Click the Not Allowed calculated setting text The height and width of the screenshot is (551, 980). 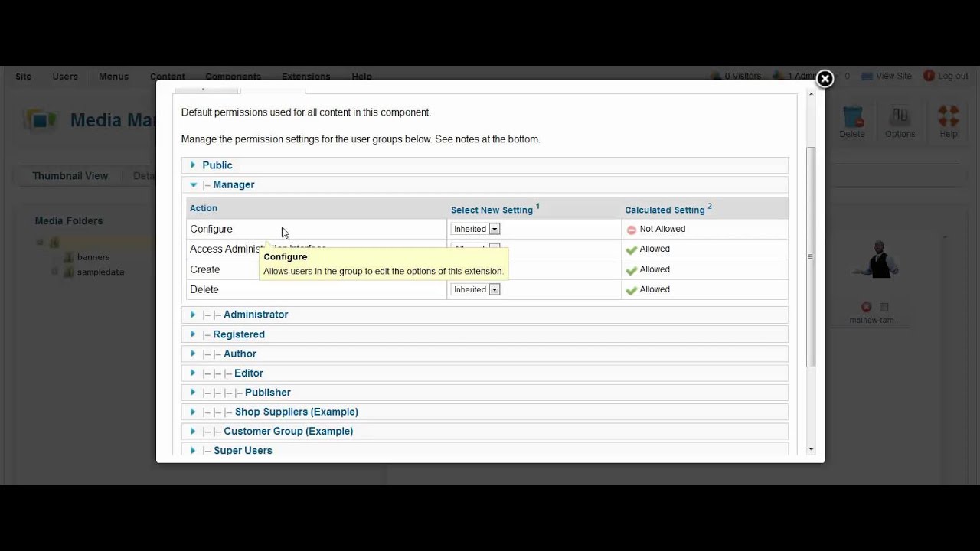click(x=662, y=229)
